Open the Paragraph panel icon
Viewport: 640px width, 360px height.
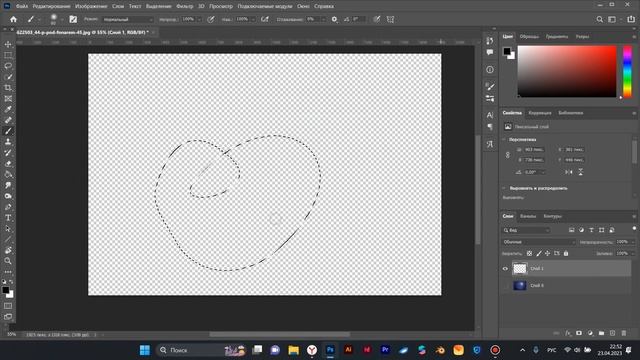(490, 127)
